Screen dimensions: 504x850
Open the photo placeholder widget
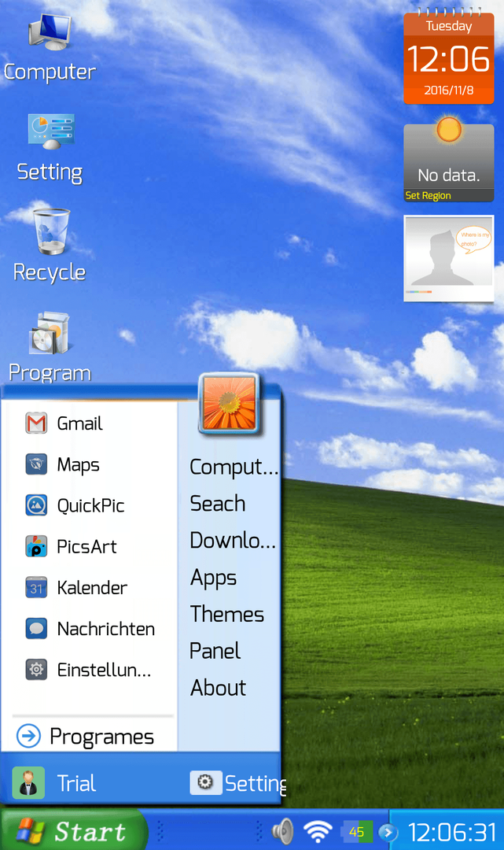[449, 258]
